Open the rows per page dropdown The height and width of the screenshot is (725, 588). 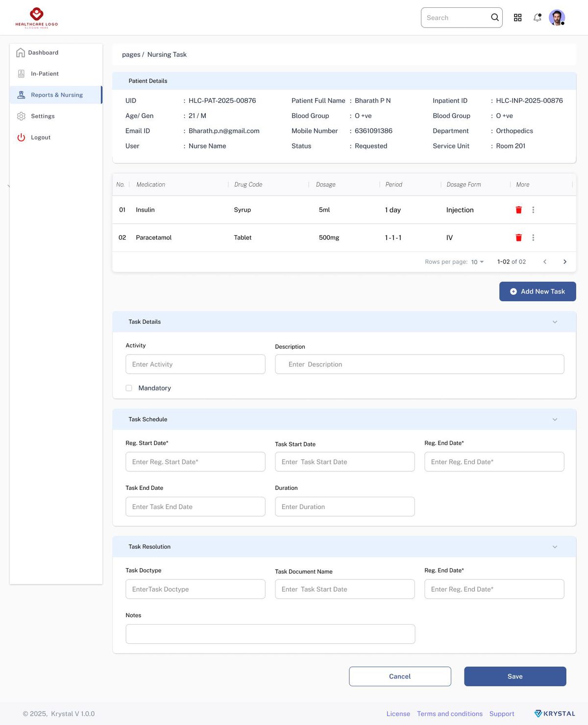(x=477, y=262)
